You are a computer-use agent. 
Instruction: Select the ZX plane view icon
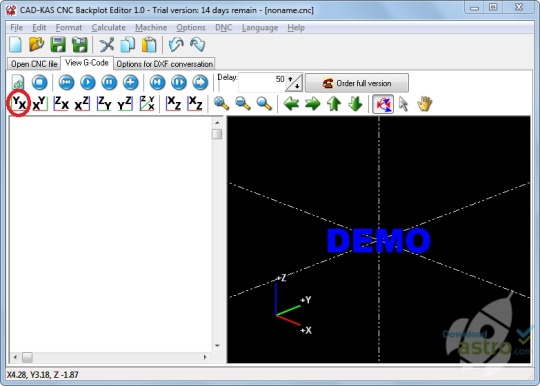61,103
